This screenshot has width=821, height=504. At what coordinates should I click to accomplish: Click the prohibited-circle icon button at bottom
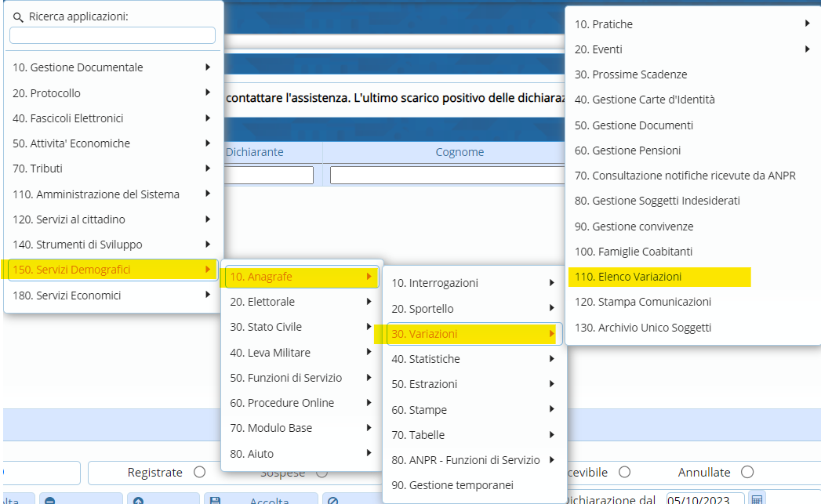(332, 500)
